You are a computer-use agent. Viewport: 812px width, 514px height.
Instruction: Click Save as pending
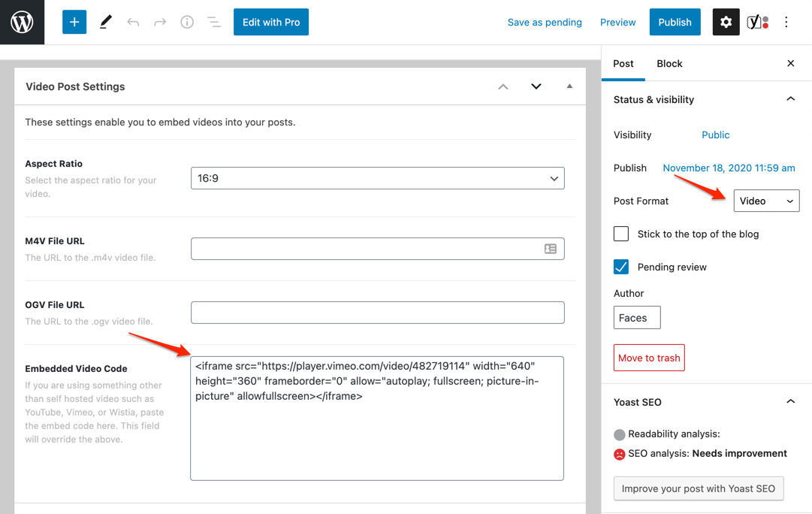[x=545, y=23]
